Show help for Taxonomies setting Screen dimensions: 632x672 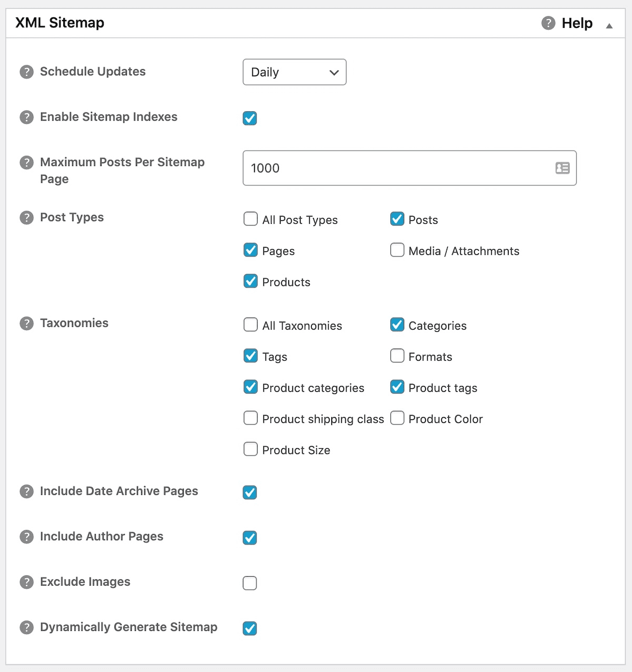(26, 323)
